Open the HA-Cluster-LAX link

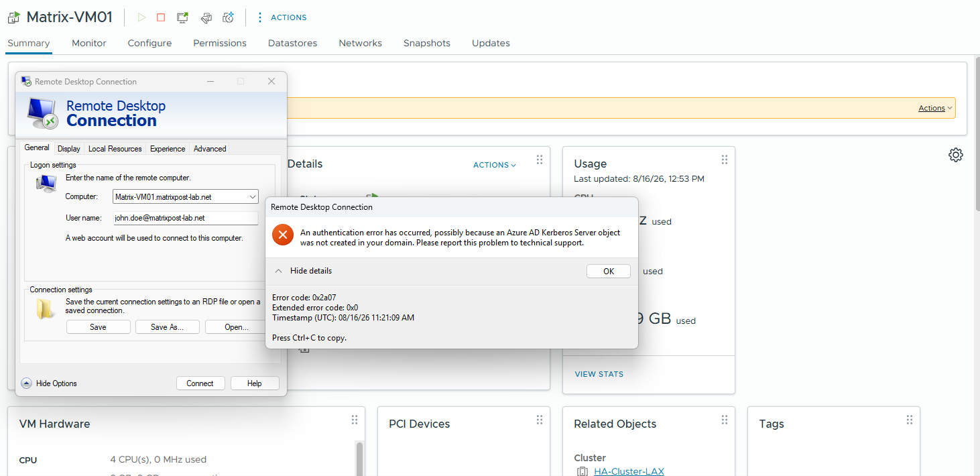coord(629,471)
